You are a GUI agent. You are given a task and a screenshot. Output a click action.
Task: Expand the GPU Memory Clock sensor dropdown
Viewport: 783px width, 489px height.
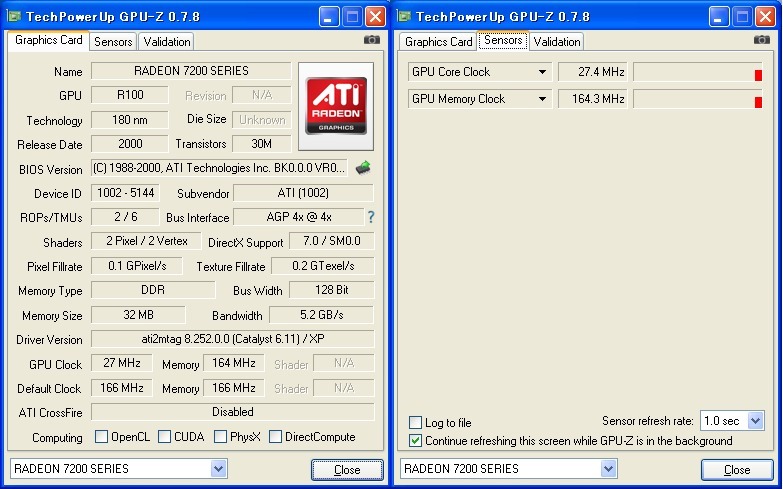coord(542,99)
